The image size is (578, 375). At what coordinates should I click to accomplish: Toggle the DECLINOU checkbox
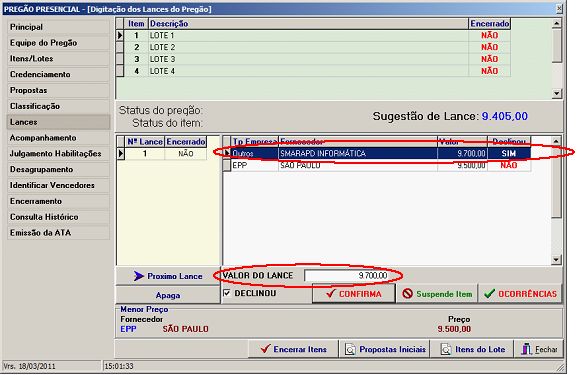pos(227,293)
